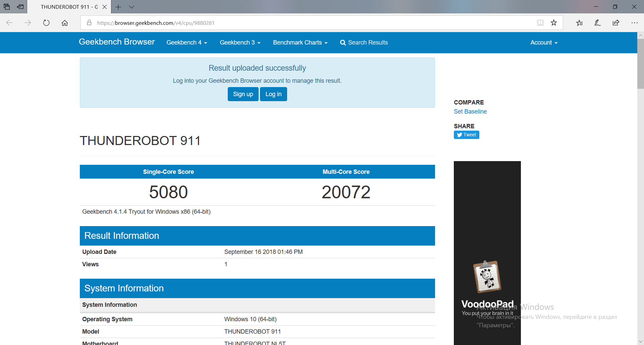Go back to the previous page

[x=9, y=23]
